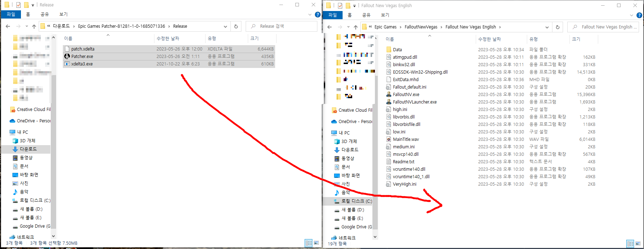This screenshot has height=249, width=644.
Task: Open 공유 tab in Release window
Action: (45, 15)
